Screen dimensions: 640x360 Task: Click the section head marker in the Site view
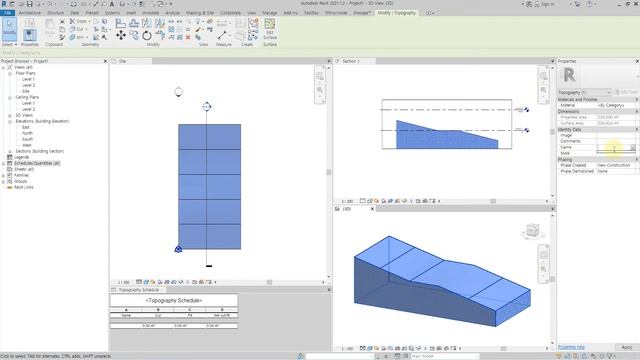(207, 107)
